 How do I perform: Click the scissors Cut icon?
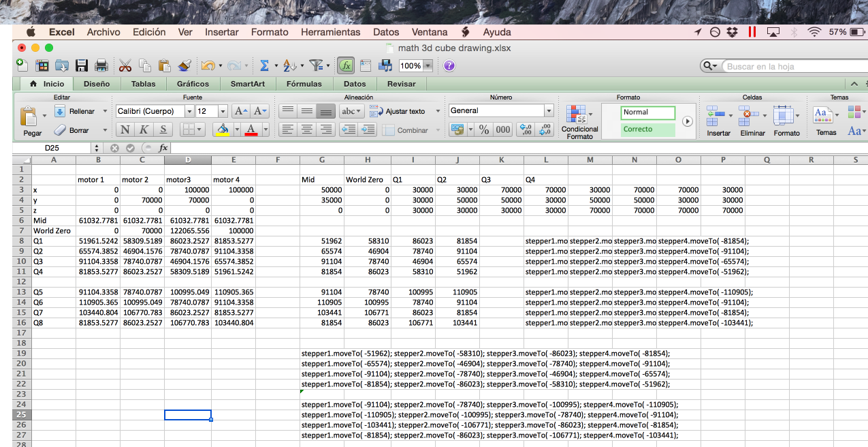click(x=125, y=65)
